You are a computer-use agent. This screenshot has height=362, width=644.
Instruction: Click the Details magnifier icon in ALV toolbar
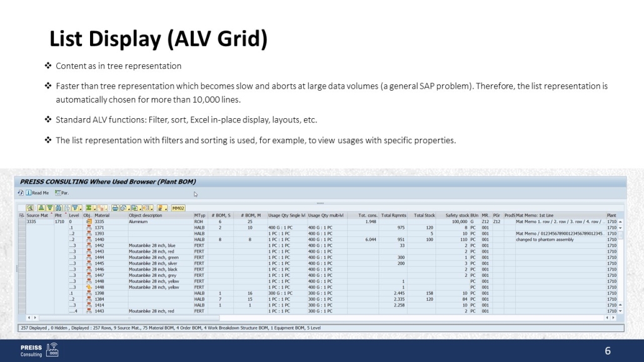pos(30,208)
